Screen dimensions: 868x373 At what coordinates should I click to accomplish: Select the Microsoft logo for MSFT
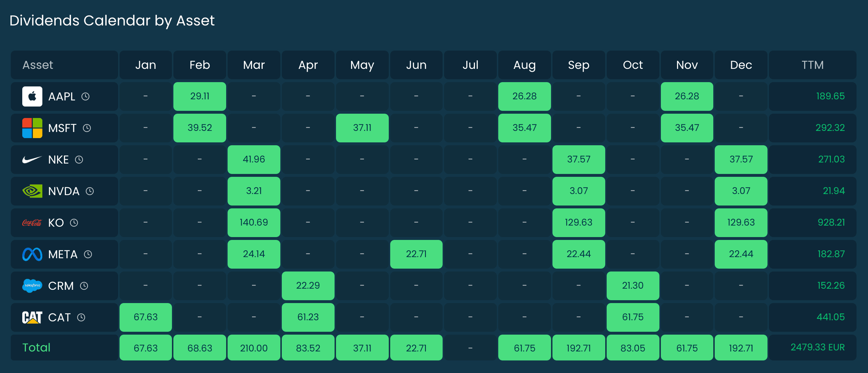click(32, 128)
